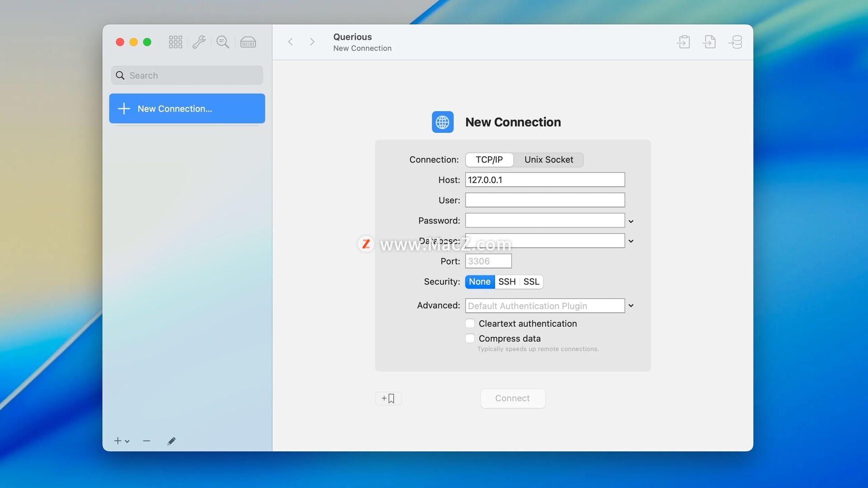Click the export file icon at top right
This screenshot has width=868, height=488.
click(x=709, y=42)
